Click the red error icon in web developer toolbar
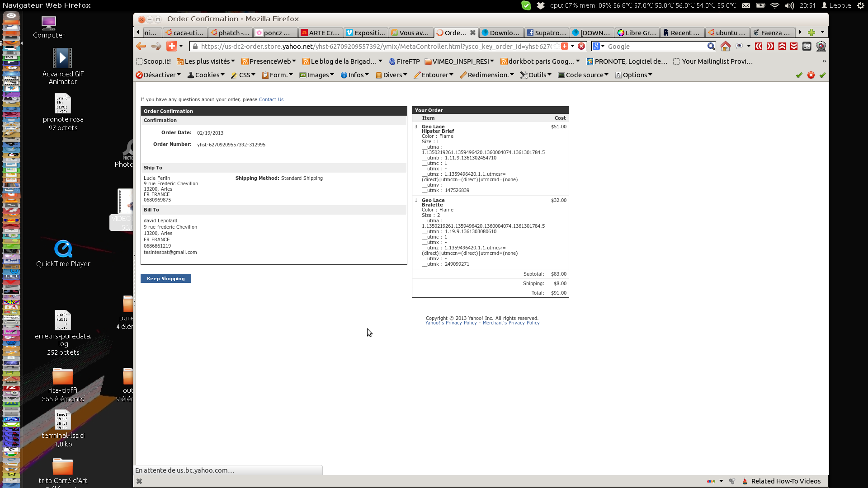868x488 pixels. tap(811, 75)
